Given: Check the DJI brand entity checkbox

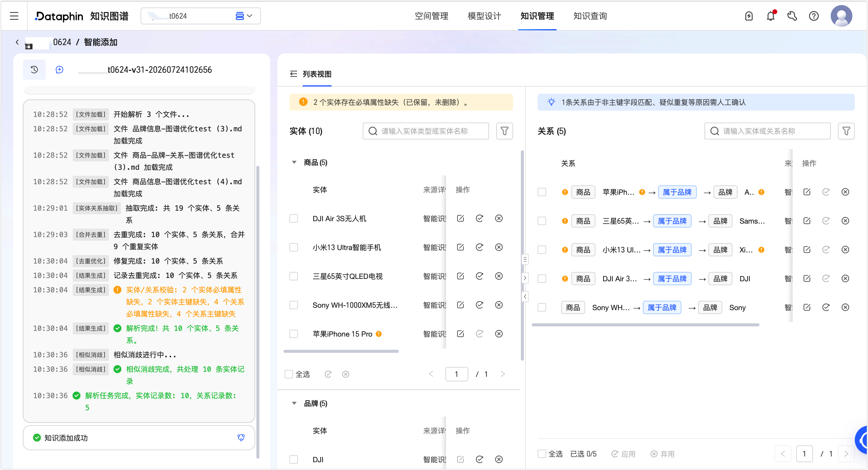Looking at the screenshot, I should click(x=293, y=459).
